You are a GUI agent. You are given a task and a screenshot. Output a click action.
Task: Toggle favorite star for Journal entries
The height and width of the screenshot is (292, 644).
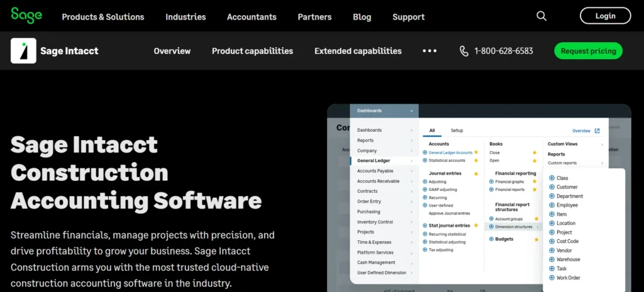[x=476, y=173]
